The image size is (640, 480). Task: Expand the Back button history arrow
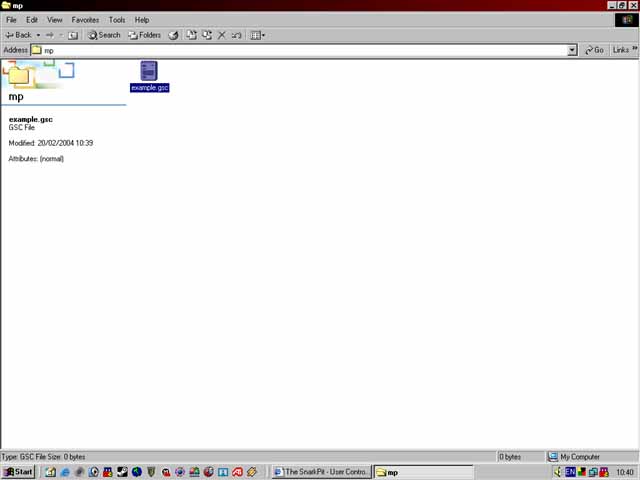pos(38,35)
